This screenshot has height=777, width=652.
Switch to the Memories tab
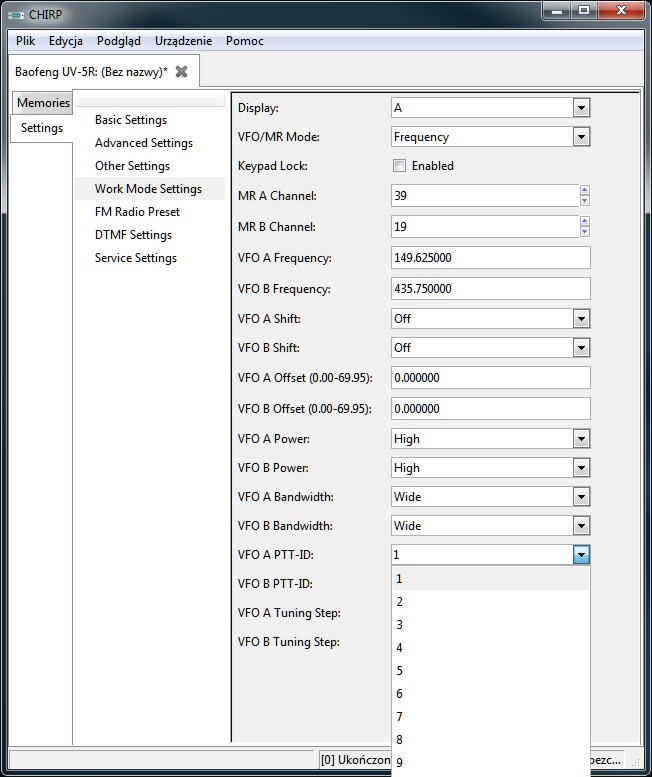coord(43,103)
